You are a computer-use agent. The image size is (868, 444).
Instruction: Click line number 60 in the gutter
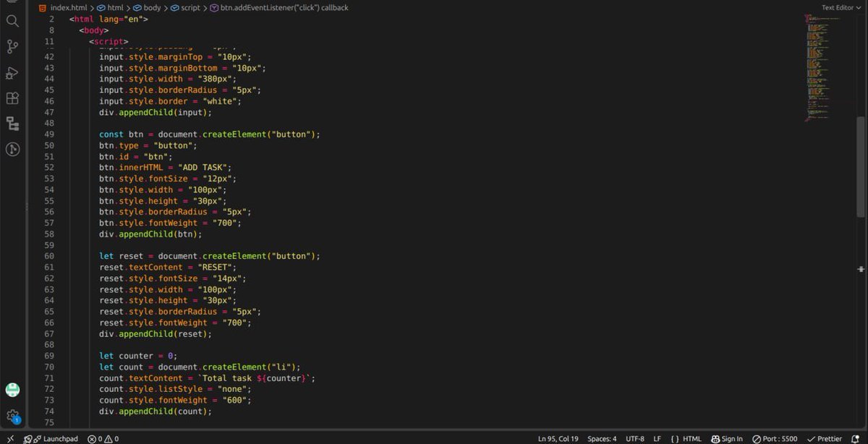[49, 256]
